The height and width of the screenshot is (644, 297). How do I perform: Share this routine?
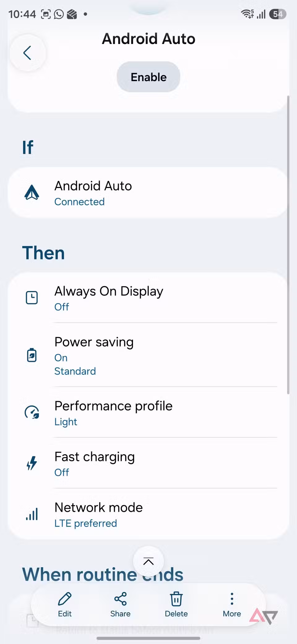click(x=120, y=604)
